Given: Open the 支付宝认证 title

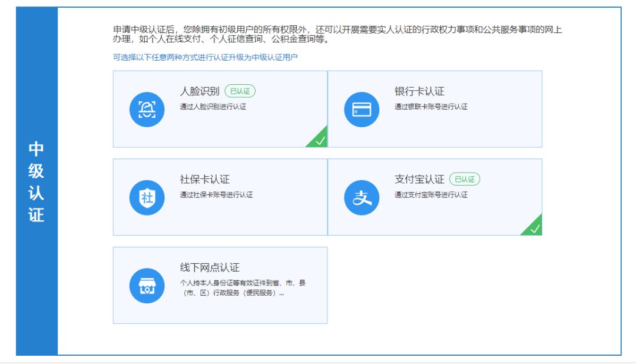Looking at the screenshot, I should pos(419,179).
